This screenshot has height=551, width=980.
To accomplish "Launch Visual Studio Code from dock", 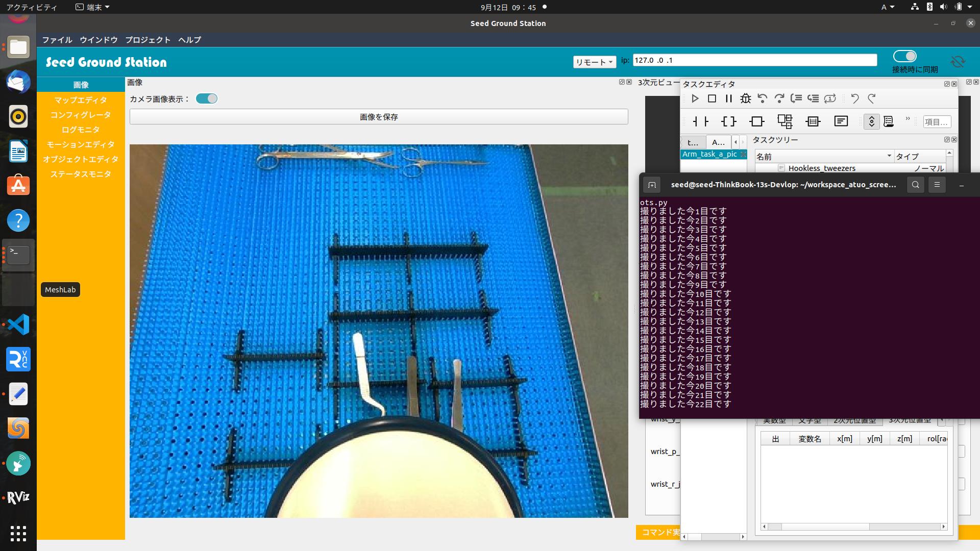I will [18, 324].
